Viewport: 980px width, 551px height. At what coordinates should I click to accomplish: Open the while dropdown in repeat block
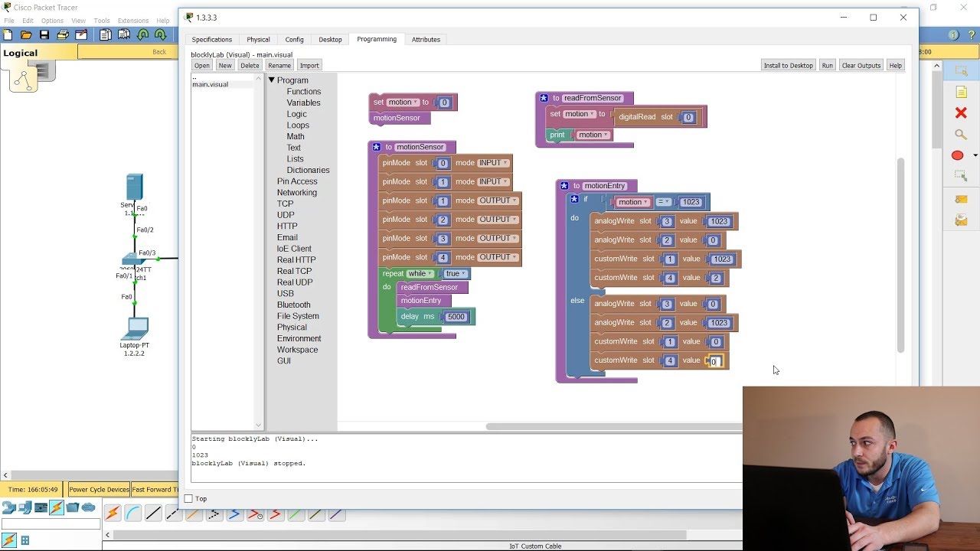[x=420, y=274]
